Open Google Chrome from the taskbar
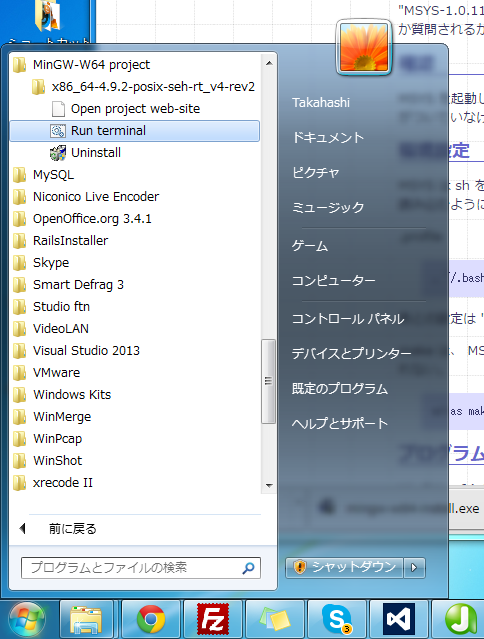484x639 pixels. (151, 619)
